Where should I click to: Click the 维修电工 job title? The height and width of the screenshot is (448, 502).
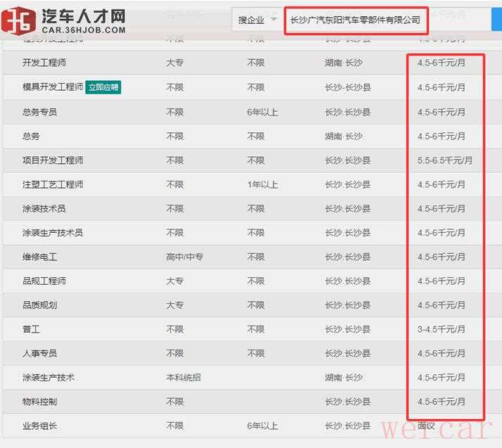click(x=39, y=257)
